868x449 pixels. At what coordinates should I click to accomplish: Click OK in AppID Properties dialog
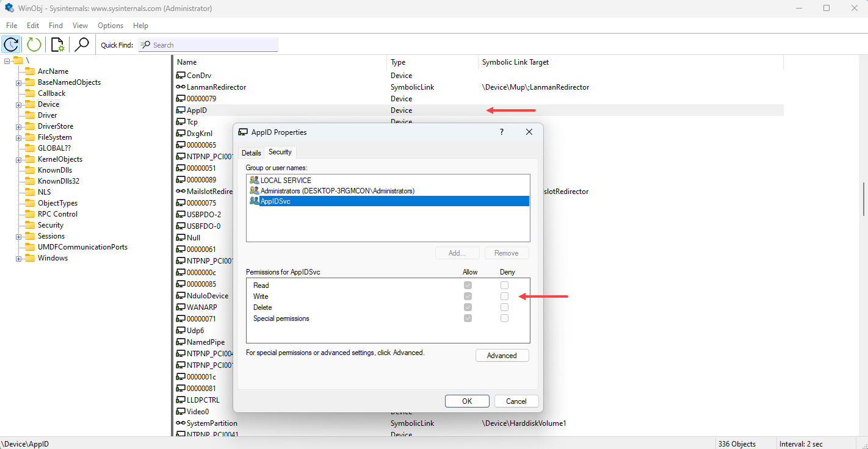467,401
